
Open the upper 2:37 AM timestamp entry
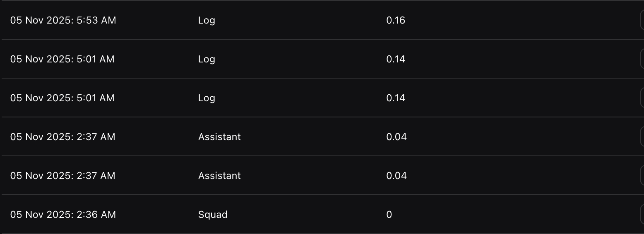tap(62, 137)
